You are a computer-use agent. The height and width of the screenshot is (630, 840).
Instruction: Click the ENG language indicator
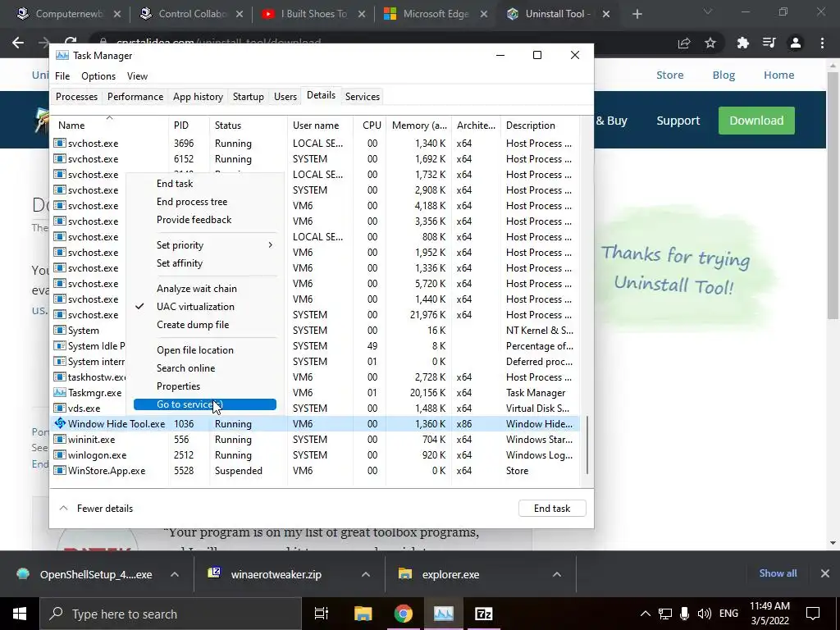pos(728,614)
